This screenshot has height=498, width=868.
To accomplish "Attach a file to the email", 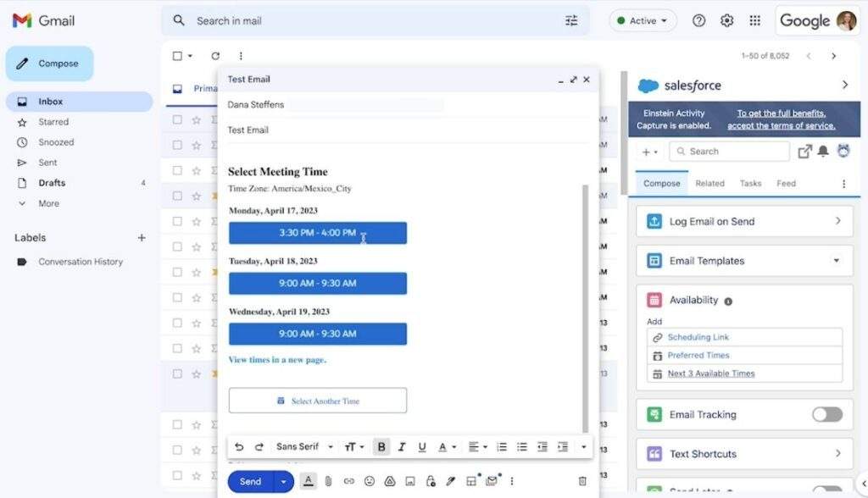I will click(328, 481).
